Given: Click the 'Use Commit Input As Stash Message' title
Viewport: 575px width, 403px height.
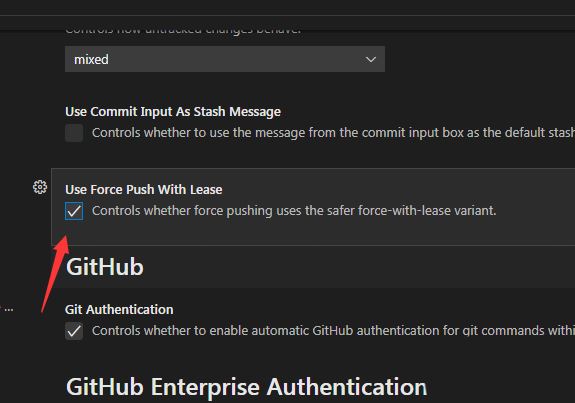Looking at the screenshot, I should click(173, 111).
